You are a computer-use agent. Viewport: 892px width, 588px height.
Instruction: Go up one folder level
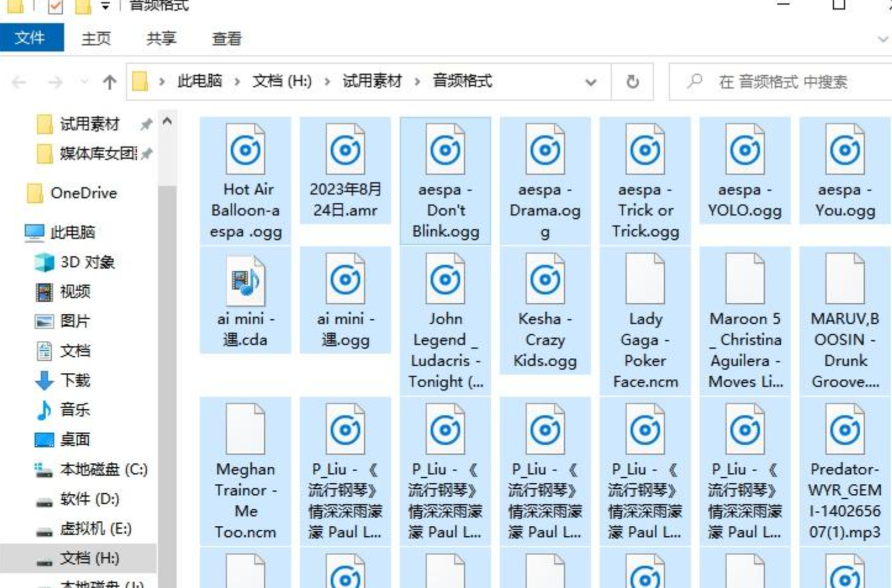110,82
